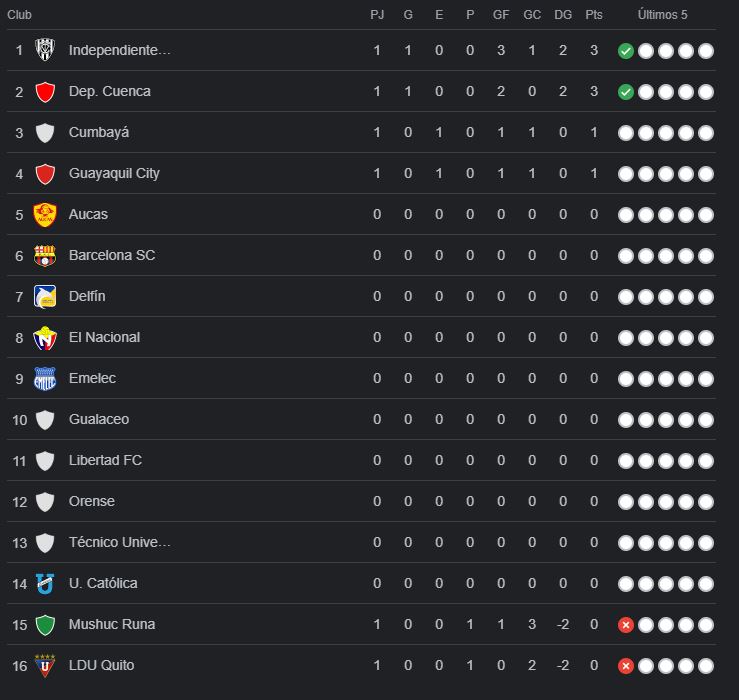Open the Guayaquil City team link
The width and height of the screenshot is (739, 700).
click(114, 173)
